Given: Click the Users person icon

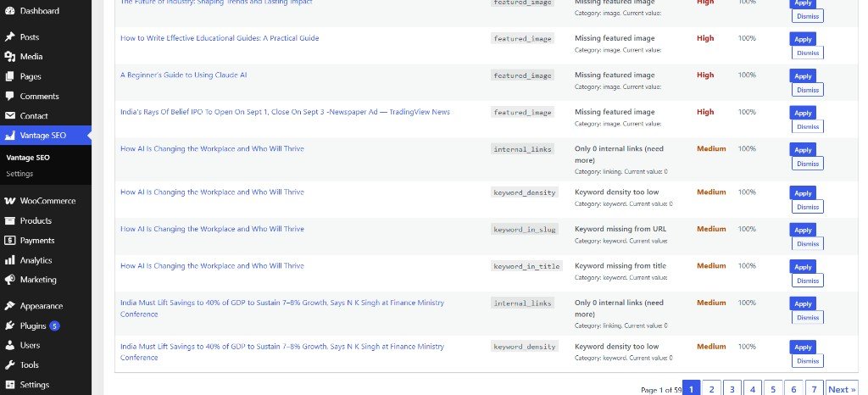Looking at the screenshot, I should (x=9, y=345).
